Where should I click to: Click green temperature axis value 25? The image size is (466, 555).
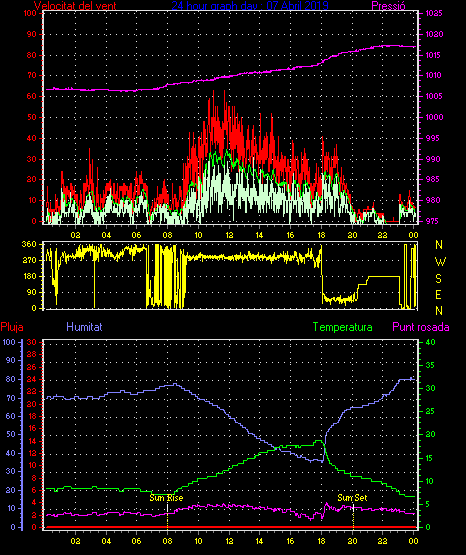(430, 411)
